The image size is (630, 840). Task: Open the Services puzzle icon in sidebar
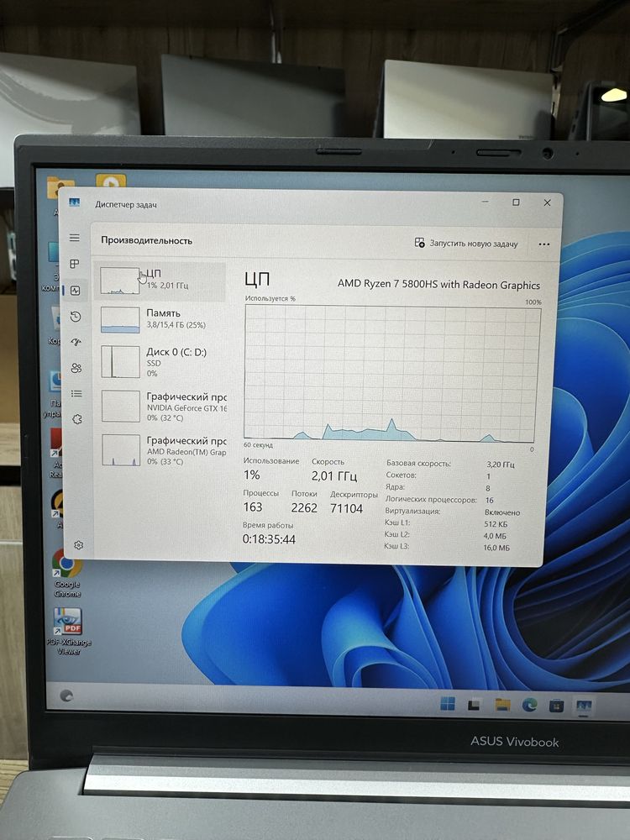point(77,419)
